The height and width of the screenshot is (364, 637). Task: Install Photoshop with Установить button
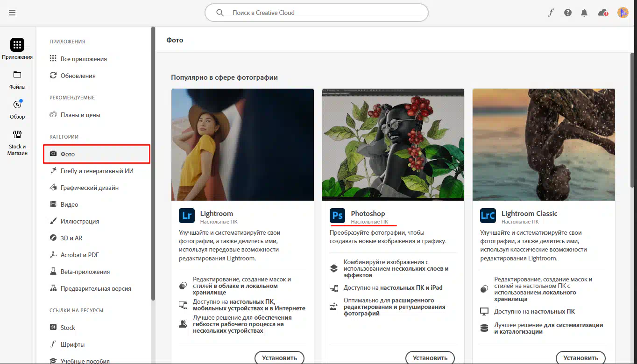(430, 358)
